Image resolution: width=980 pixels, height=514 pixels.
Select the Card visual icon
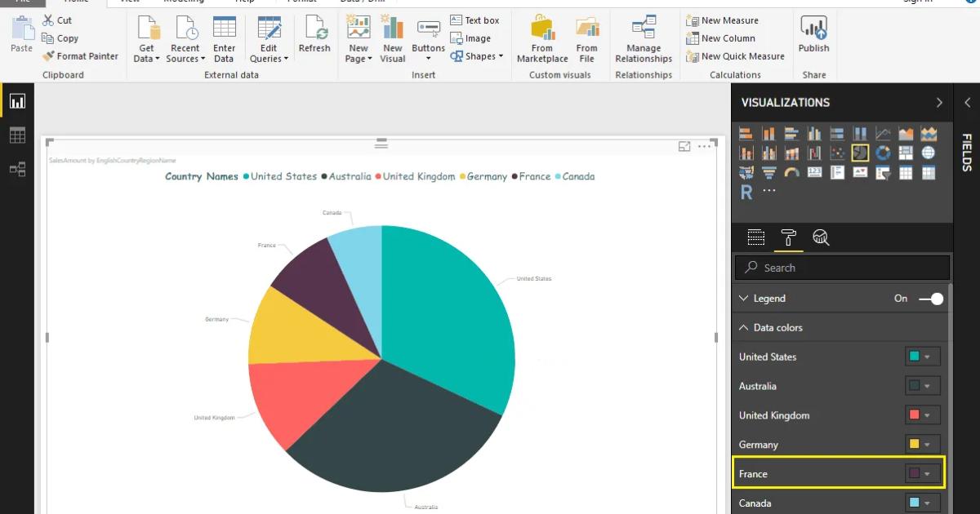pyautogui.click(x=813, y=173)
